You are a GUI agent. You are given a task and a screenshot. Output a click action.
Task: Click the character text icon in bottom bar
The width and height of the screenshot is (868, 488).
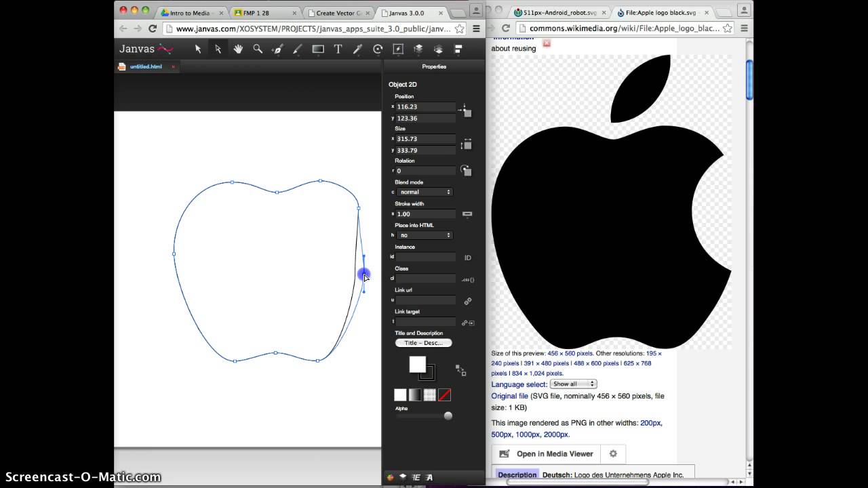429,477
